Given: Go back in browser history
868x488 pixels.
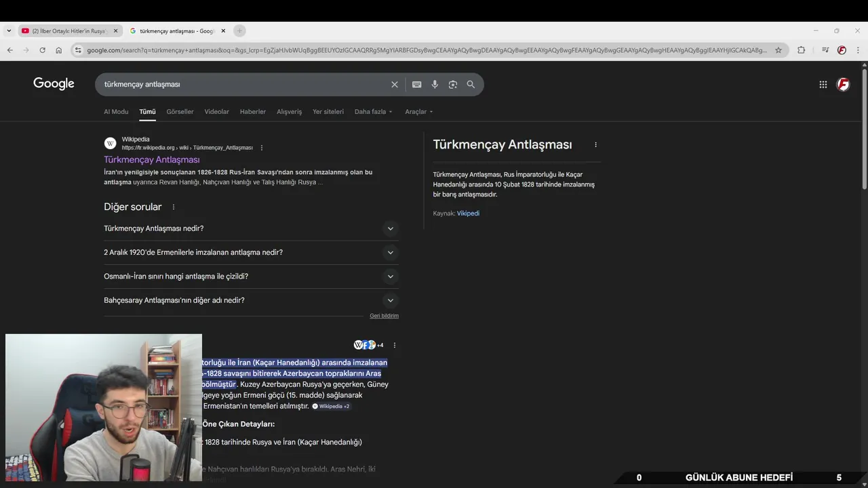Looking at the screenshot, I should [9, 50].
